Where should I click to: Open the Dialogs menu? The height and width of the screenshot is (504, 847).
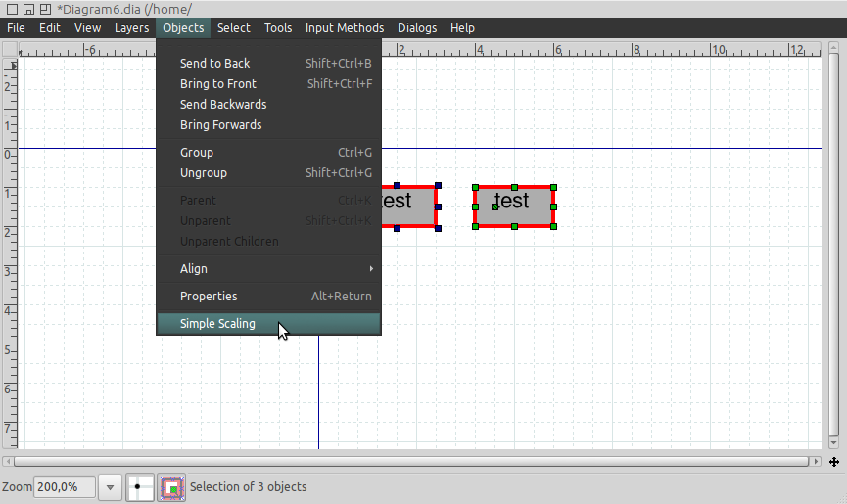tap(417, 28)
